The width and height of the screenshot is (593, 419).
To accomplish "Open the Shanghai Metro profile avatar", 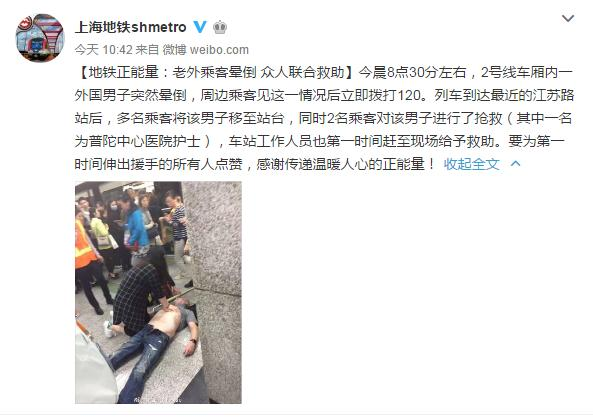I will (x=40, y=38).
